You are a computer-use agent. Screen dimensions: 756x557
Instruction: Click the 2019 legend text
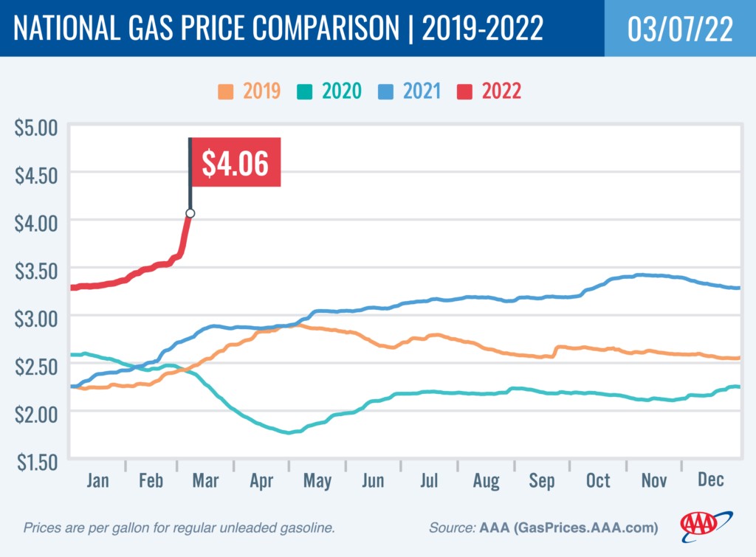[260, 92]
